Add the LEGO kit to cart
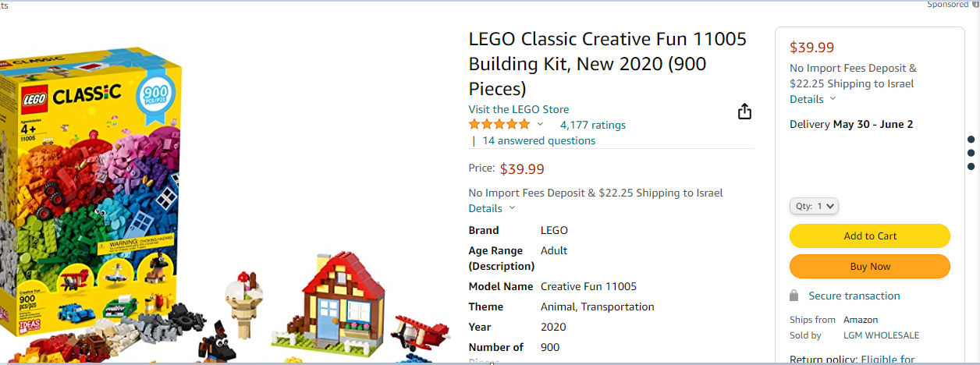Image resolution: width=980 pixels, height=365 pixels. click(x=870, y=236)
